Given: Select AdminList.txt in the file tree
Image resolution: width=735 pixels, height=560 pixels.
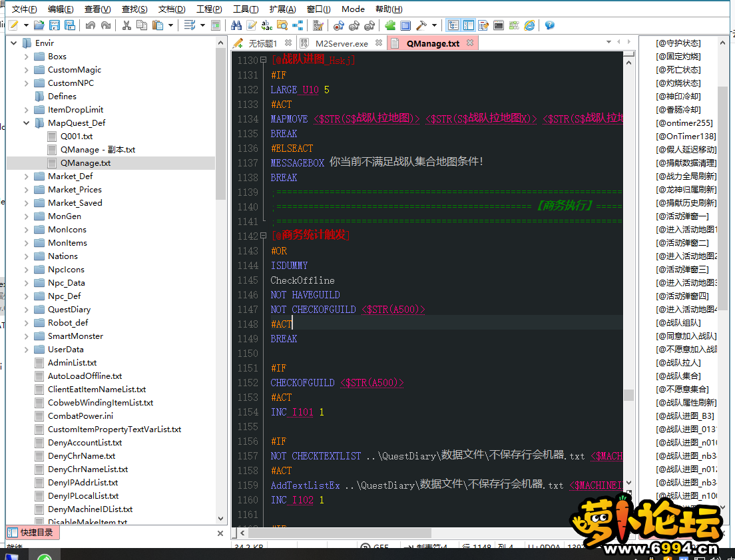Looking at the screenshot, I should [72, 362].
